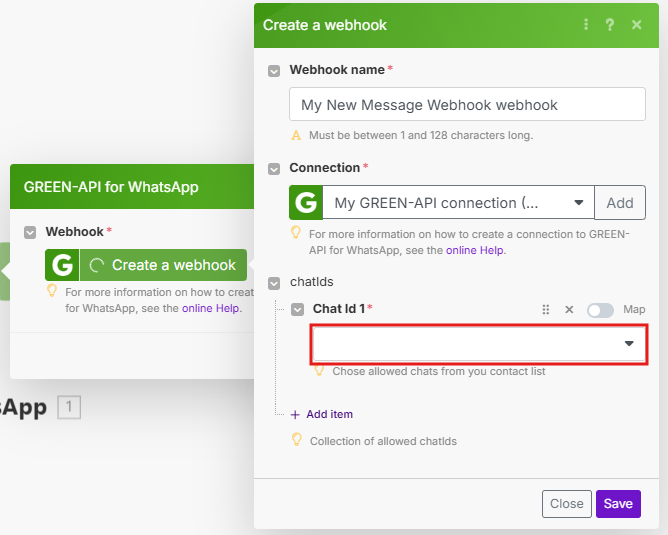The image size is (668, 535).
Task: Click the drag handle for Chat Id 1
Action: click(x=546, y=310)
